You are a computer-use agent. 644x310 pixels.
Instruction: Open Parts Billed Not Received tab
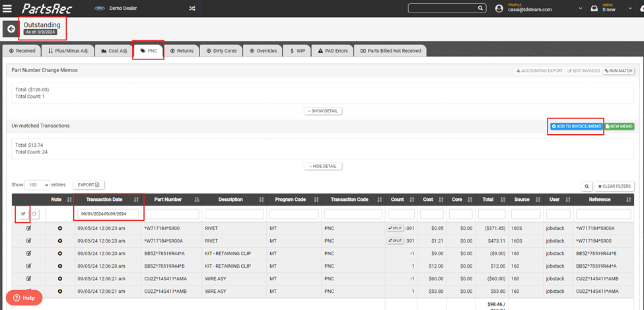[x=390, y=51]
